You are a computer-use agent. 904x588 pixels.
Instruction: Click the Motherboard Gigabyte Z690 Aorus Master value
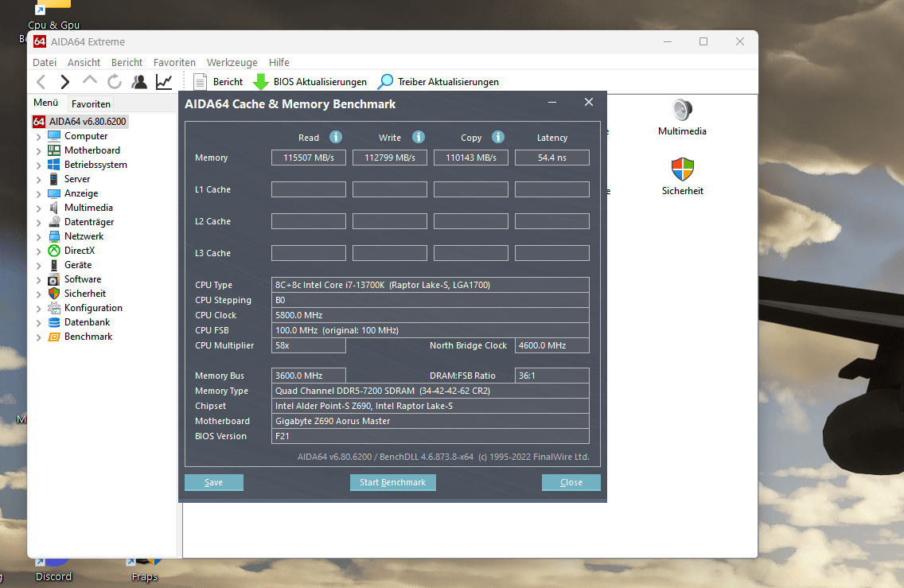coord(430,421)
